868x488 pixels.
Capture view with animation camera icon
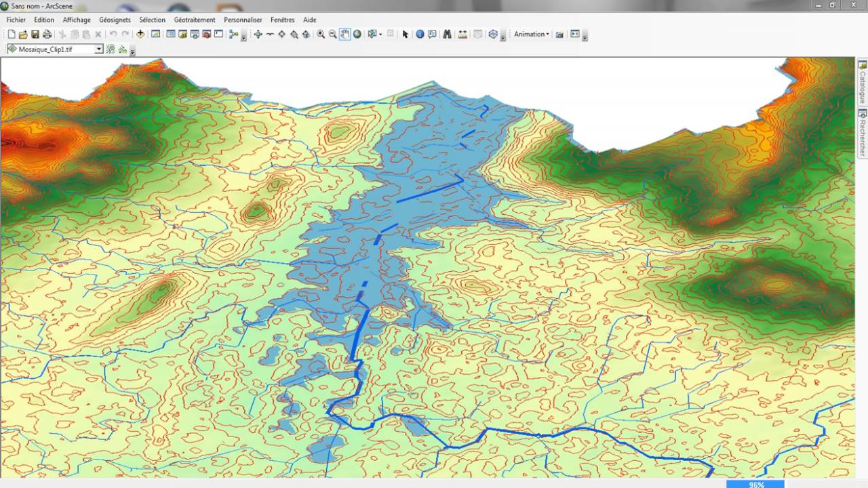point(559,35)
